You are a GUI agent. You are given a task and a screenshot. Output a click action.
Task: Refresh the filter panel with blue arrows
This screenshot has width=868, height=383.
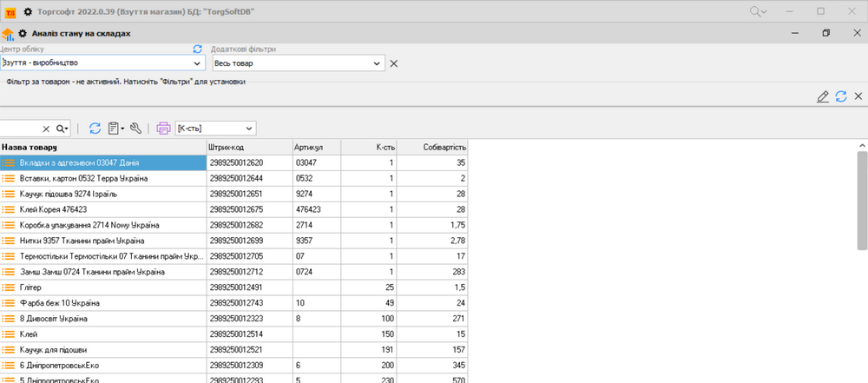[840, 96]
